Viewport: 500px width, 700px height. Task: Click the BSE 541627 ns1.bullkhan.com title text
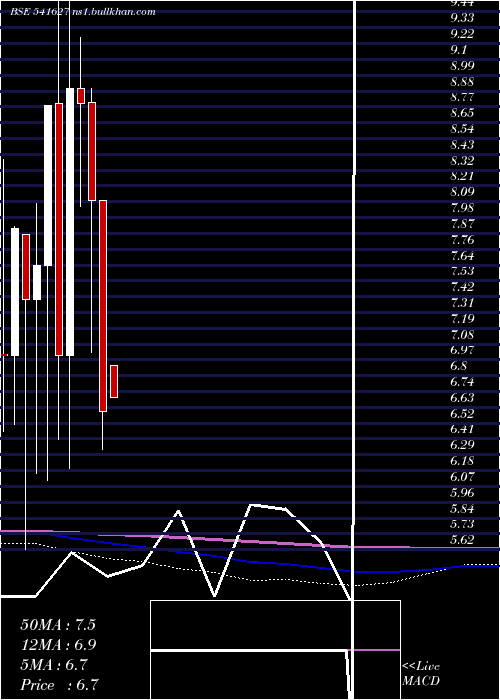(83, 12)
